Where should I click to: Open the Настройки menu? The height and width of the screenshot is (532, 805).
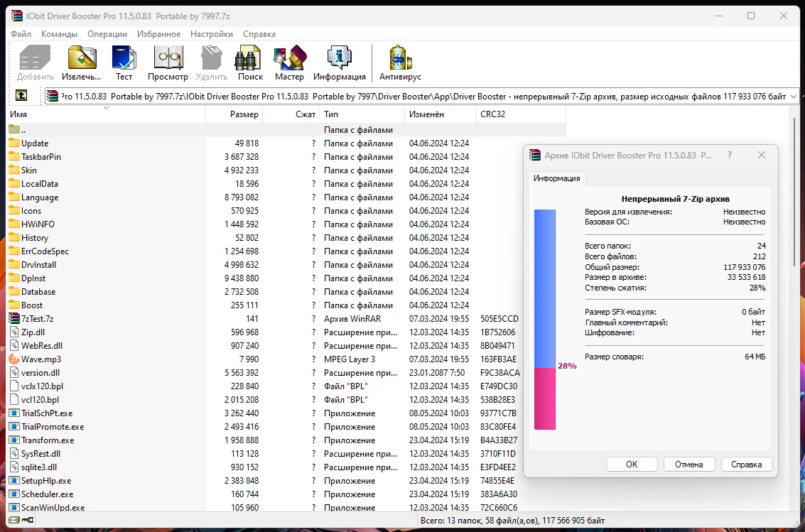[212, 33]
